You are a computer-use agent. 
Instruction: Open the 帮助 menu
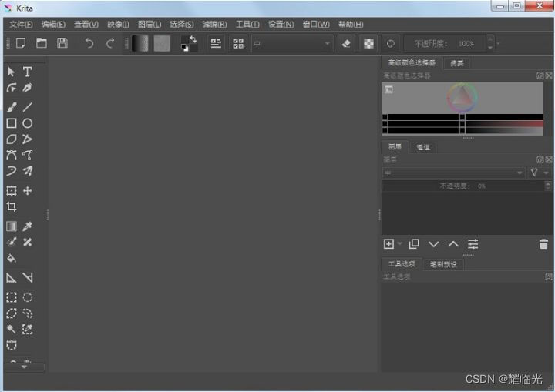point(351,25)
